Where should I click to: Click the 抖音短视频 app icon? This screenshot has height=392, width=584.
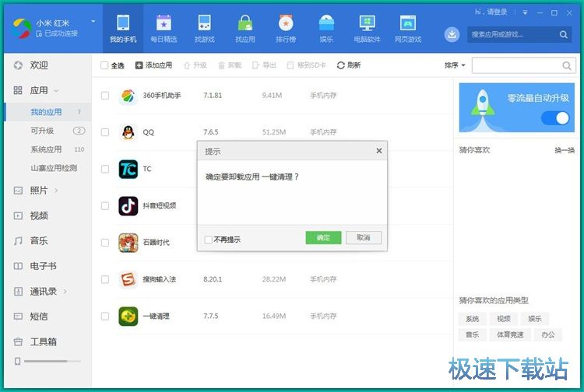tap(128, 206)
